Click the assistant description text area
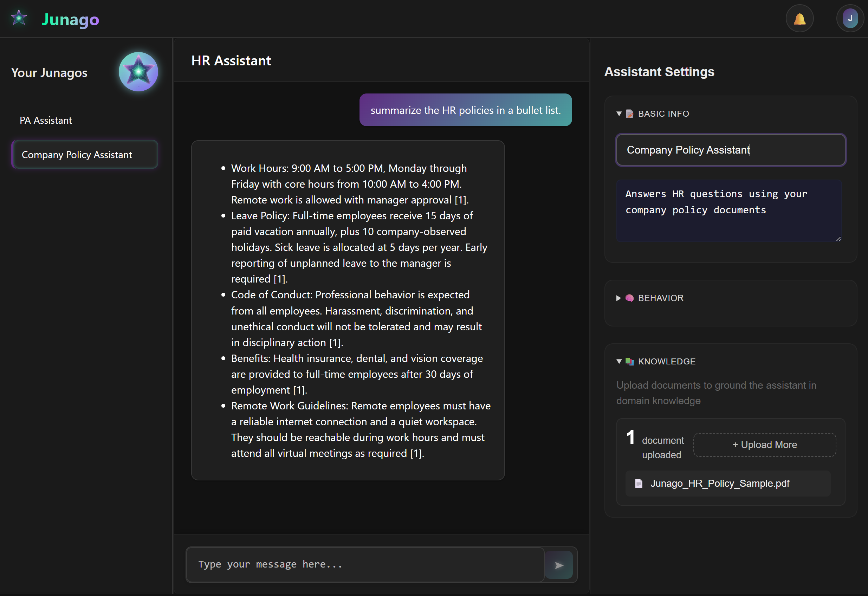868x596 pixels. point(728,211)
